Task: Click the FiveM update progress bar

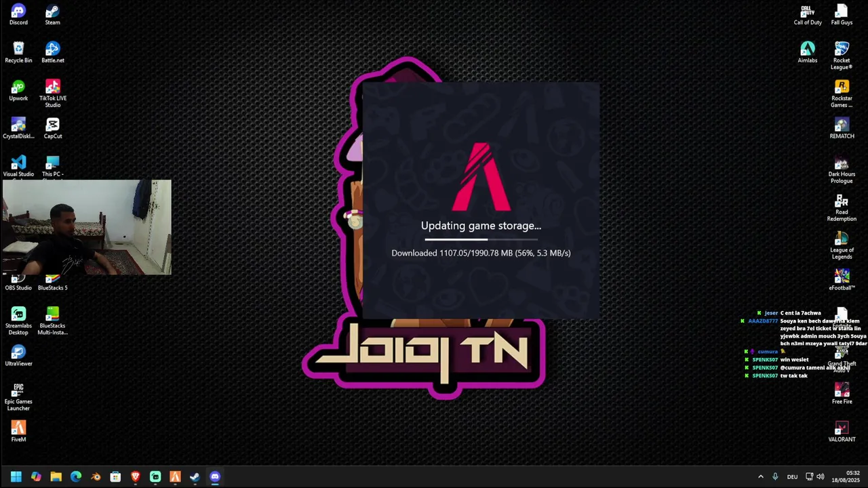Action: click(x=481, y=239)
